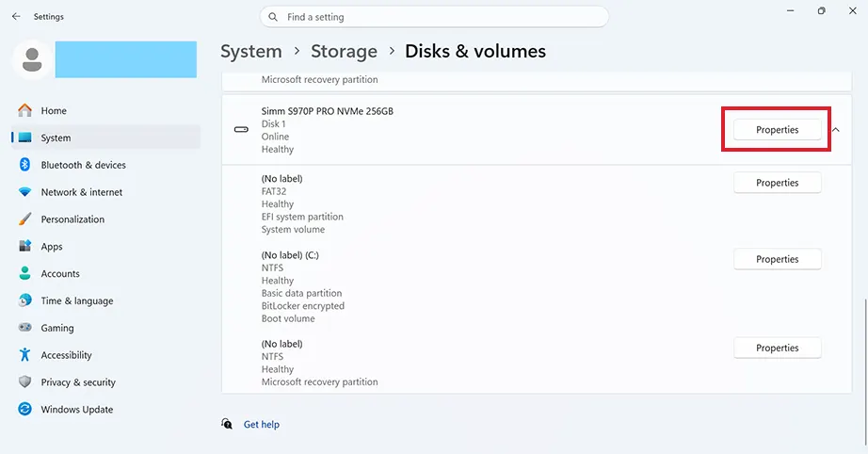868x454 pixels.
Task: Open Properties for the C: volume
Action: tap(778, 259)
